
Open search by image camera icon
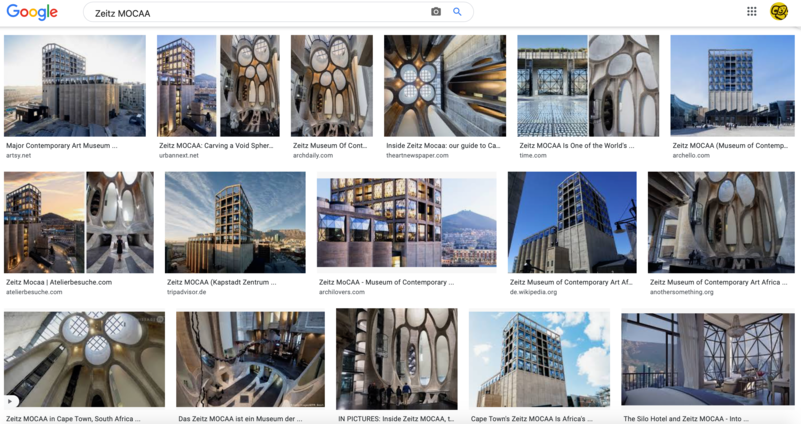point(436,12)
